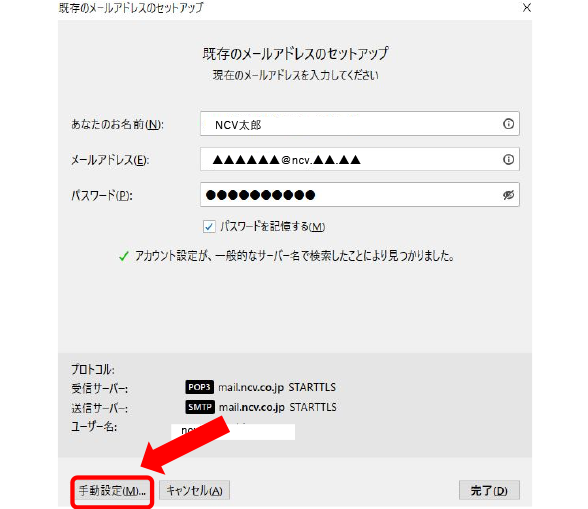Click the アカウント設定が見つかりました status message
The width and height of the screenshot is (588, 509).
point(294,256)
